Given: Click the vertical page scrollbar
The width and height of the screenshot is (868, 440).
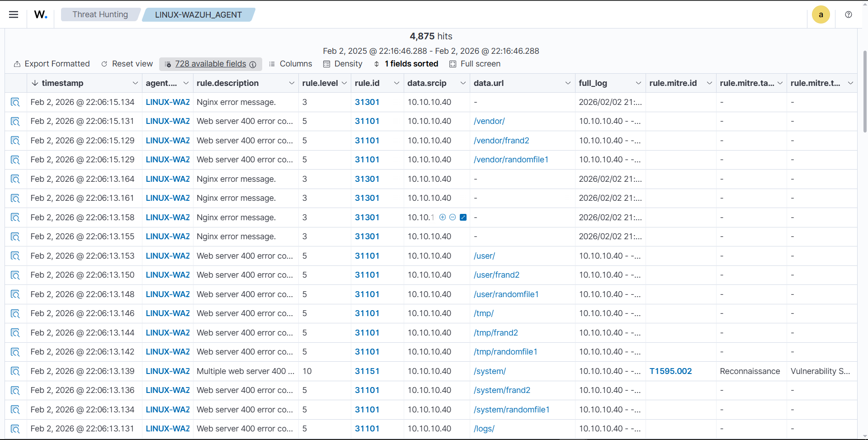Looking at the screenshot, I should 865,90.
